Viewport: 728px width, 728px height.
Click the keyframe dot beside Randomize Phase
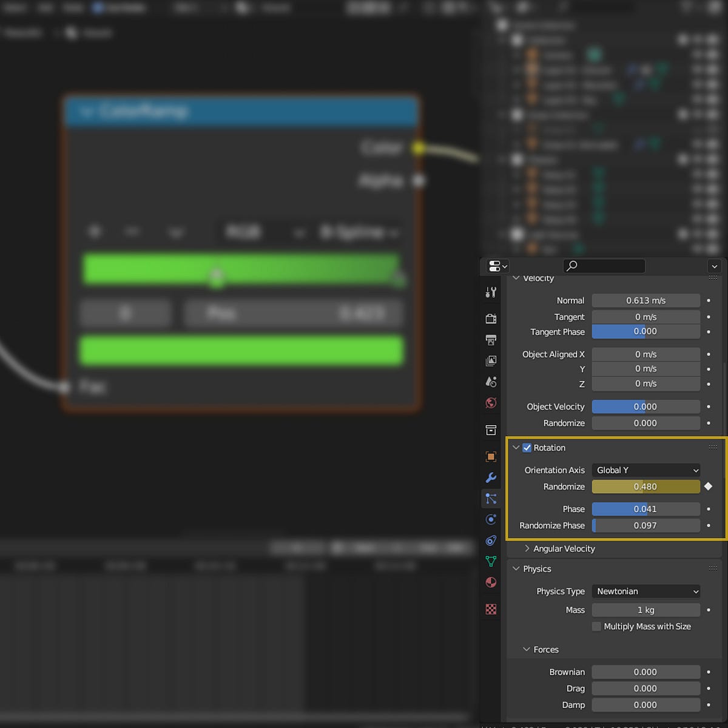click(x=709, y=525)
